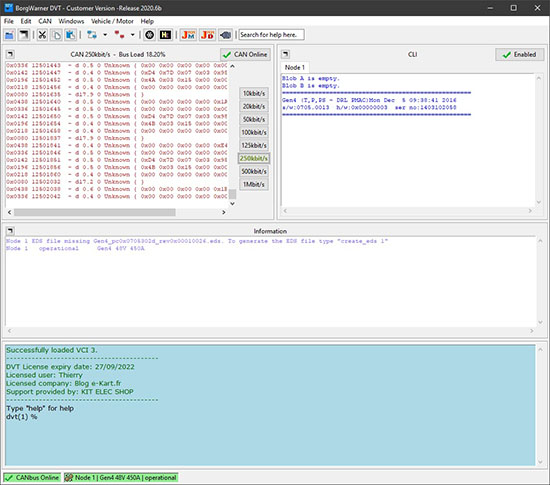Select the 100kbit/s baud rate
Screen dimensions: 550x485
(254, 132)
